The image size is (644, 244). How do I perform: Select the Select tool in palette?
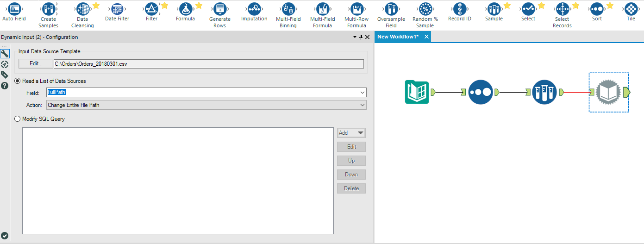click(x=528, y=12)
